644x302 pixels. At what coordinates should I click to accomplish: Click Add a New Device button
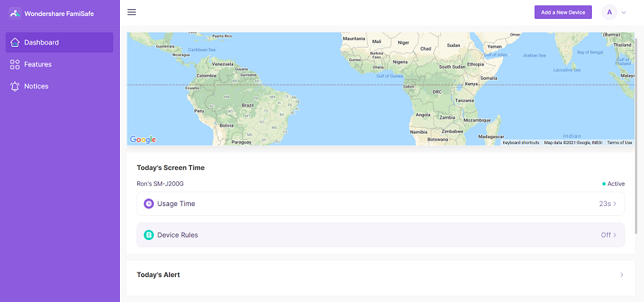point(563,12)
